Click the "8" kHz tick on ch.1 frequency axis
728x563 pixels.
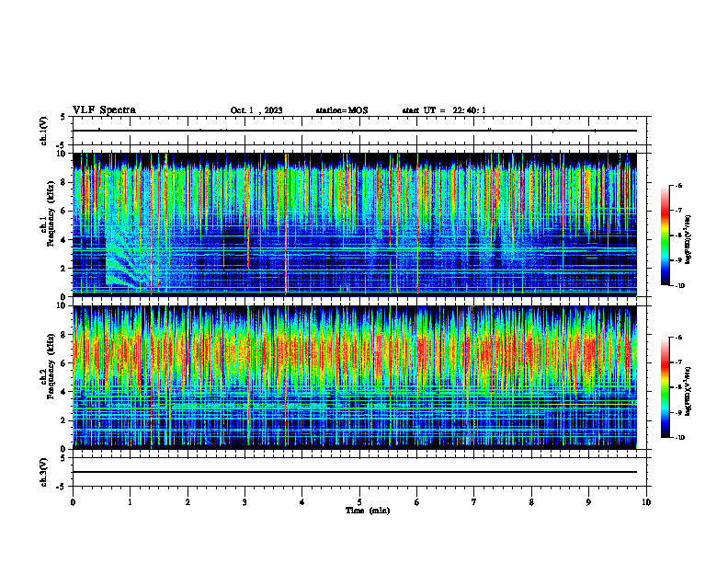coord(64,182)
